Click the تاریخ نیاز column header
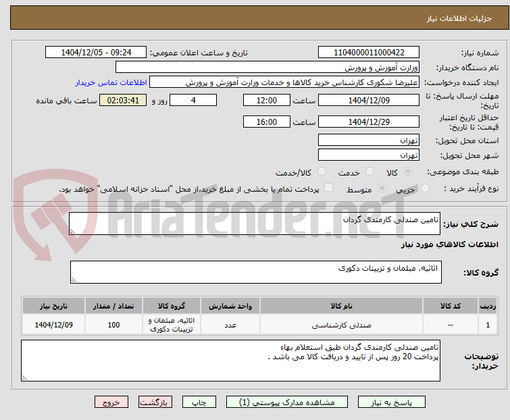 pyautogui.click(x=53, y=306)
